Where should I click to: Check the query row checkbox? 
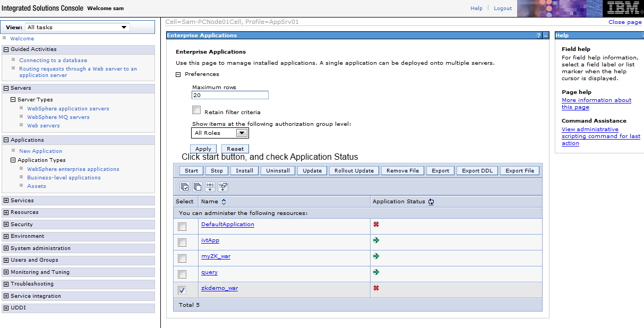[x=182, y=274]
